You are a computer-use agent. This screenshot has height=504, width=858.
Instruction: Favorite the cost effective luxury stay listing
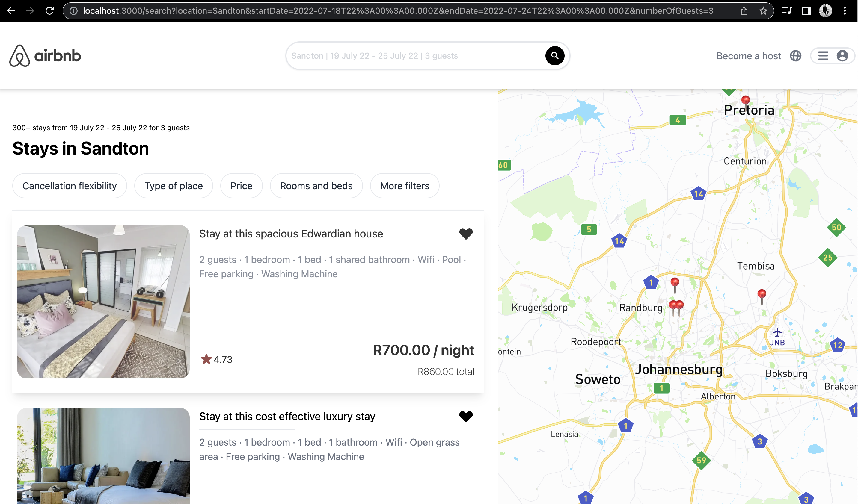point(466,417)
